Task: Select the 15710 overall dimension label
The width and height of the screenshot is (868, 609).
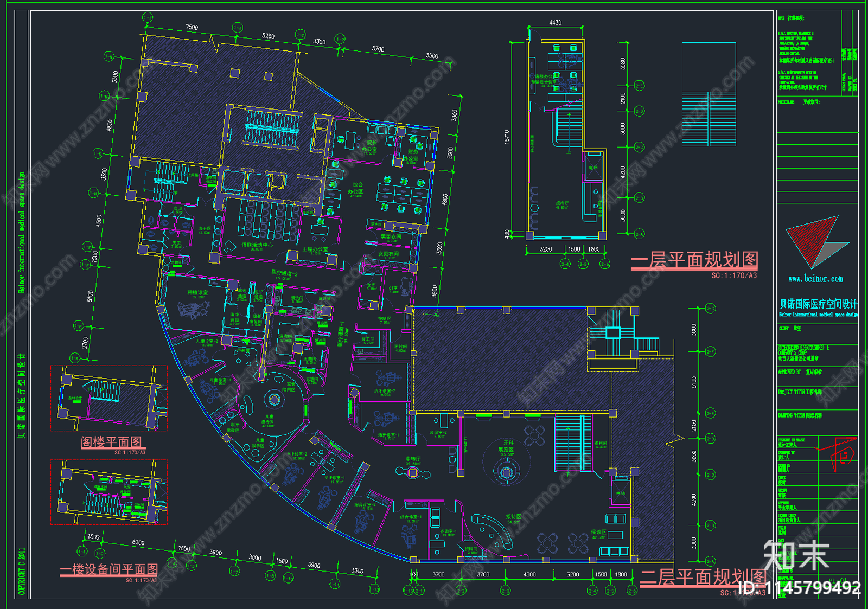Action: (507, 137)
